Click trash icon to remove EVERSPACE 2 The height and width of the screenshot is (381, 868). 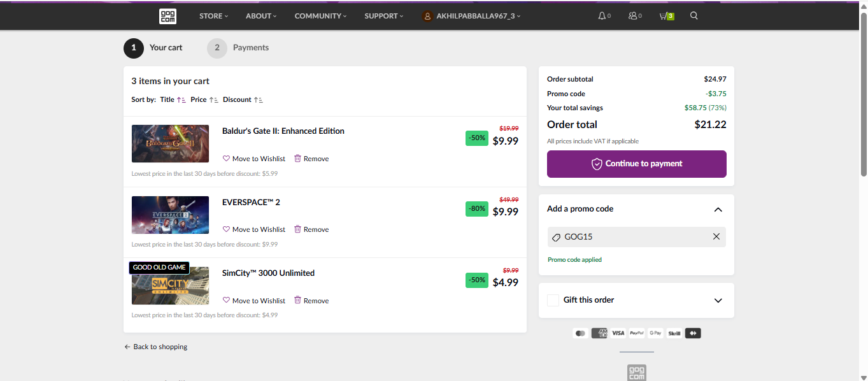(297, 229)
